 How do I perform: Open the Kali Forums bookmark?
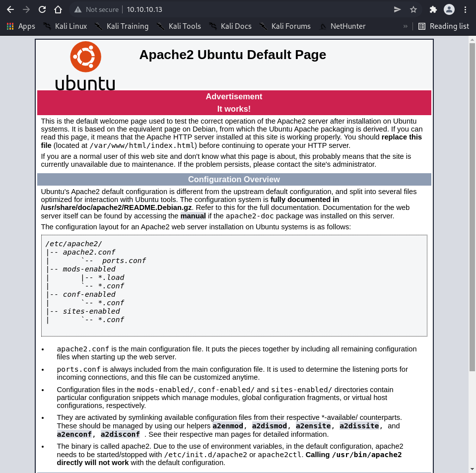285,26
